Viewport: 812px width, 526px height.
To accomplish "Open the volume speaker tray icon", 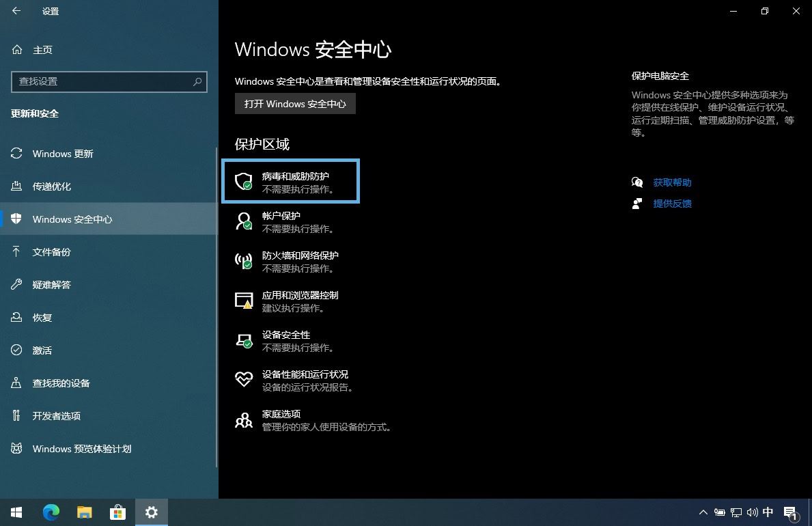I will click(752, 512).
